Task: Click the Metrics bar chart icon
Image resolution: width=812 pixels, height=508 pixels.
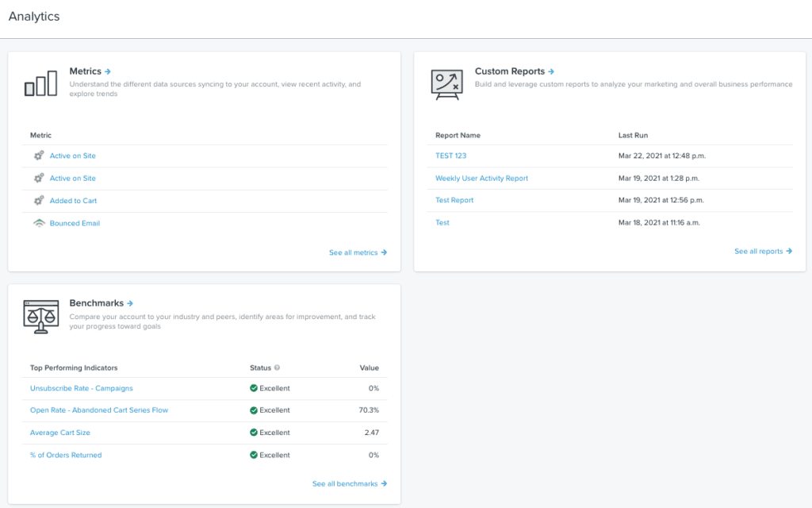Action: coord(41,83)
